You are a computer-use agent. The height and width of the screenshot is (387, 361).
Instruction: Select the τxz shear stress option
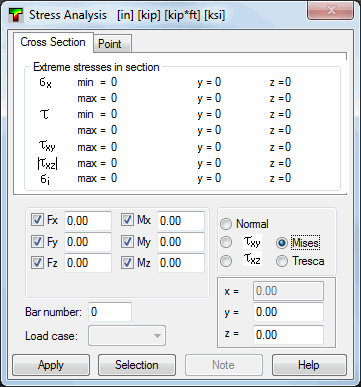pyautogui.click(x=226, y=261)
